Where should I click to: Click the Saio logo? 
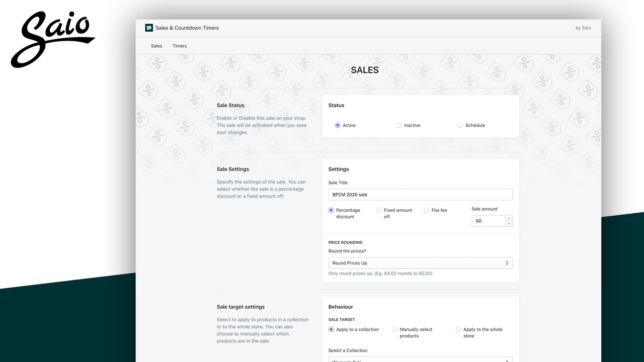click(x=52, y=39)
